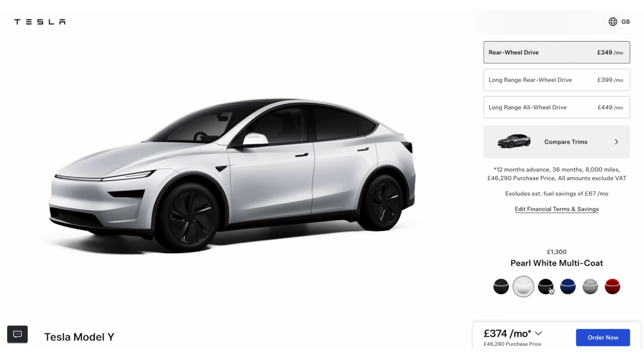The image size is (644, 363).
Task: Expand the £374 /mo price chevron
Action: pyautogui.click(x=538, y=333)
